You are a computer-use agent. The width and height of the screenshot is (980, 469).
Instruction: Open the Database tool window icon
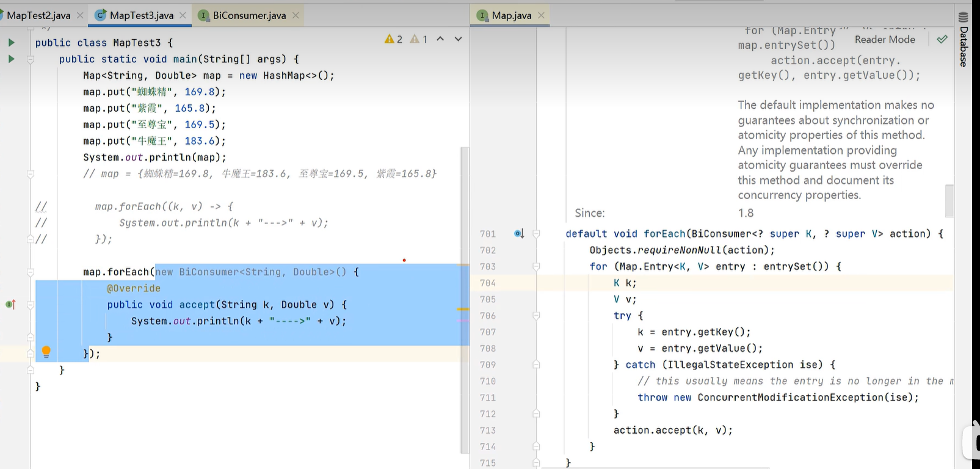click(964, 17)
